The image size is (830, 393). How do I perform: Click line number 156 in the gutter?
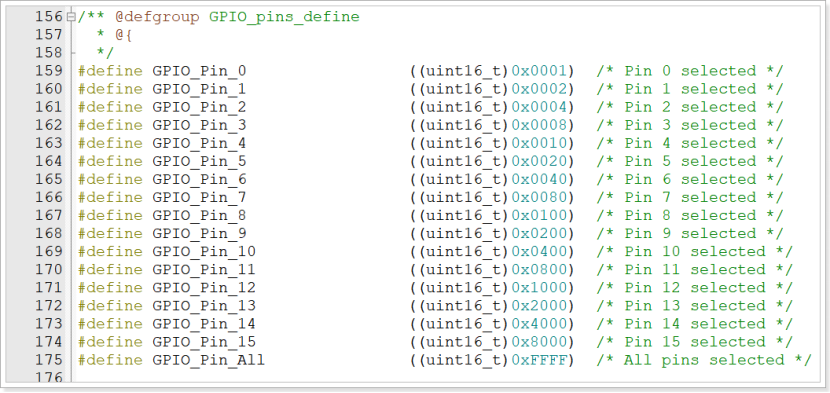tap(49, 17)
